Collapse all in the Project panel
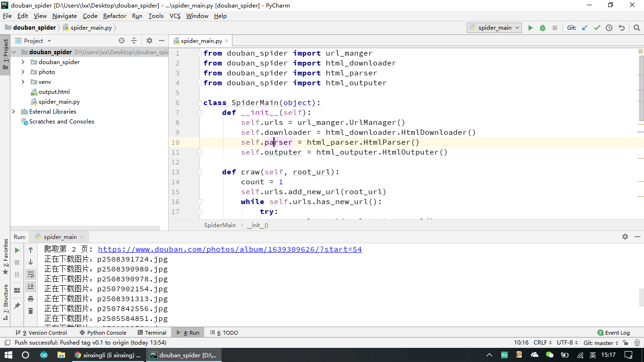 coord(134,41)
